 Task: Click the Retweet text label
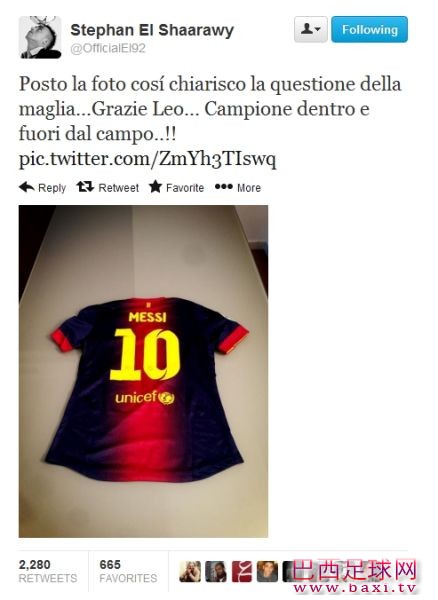point(119,188)
